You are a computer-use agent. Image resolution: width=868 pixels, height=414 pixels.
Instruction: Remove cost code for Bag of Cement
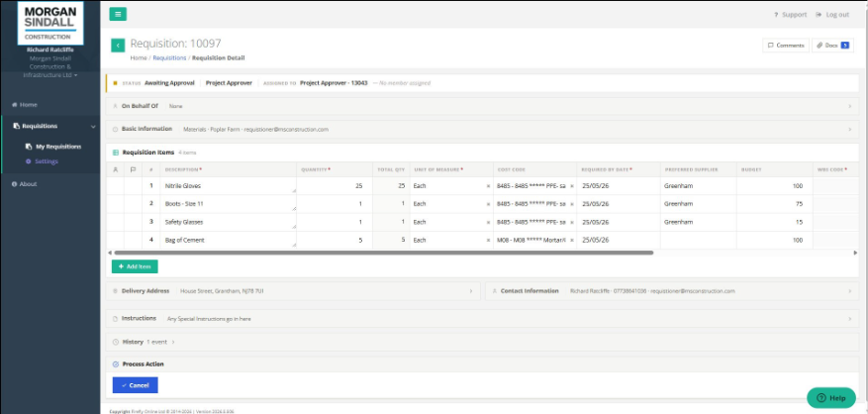coord(572,241)
